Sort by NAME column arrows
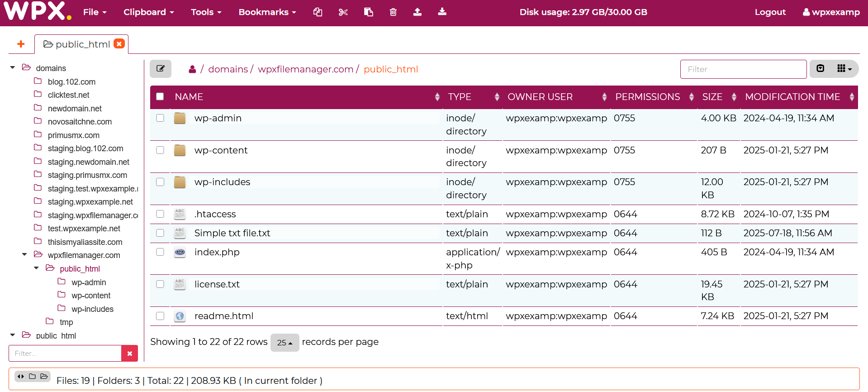 pyautogui.click(x=437, y=97)
